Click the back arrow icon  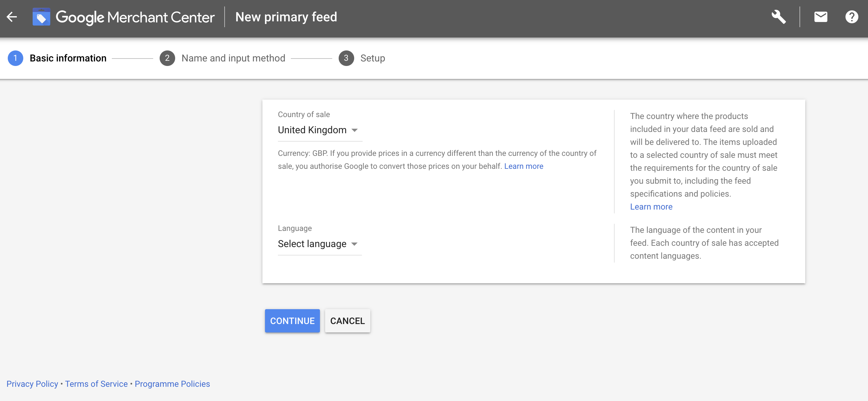[12, 17]
